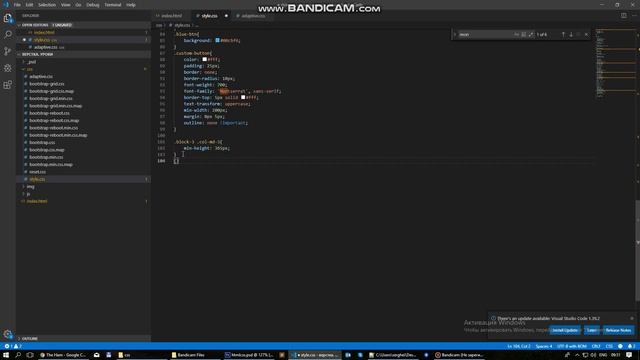The image size is (640, 360).
Task: Switch to the adaptive.css editor tab
Action: (x=252, y=16)
